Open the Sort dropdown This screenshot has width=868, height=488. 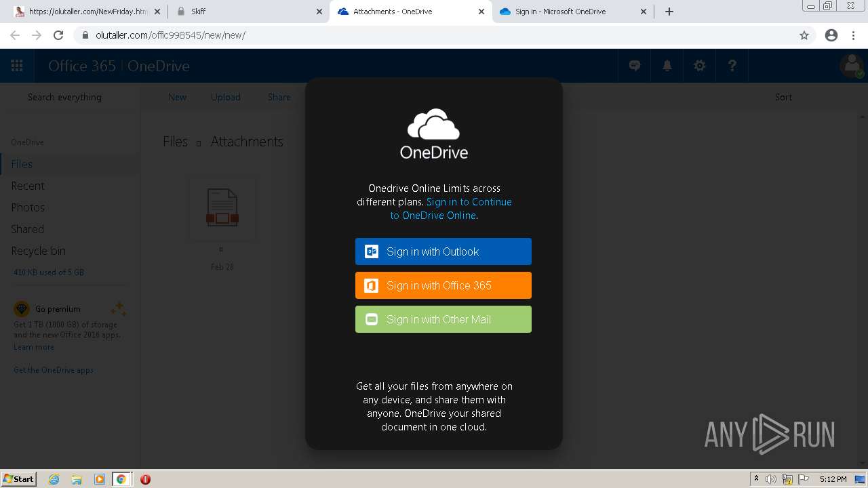[783, 97]
